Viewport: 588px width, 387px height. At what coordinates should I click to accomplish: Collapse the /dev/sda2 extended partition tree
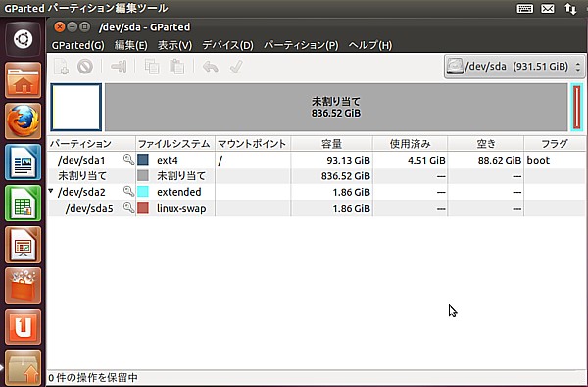(51, 191)
